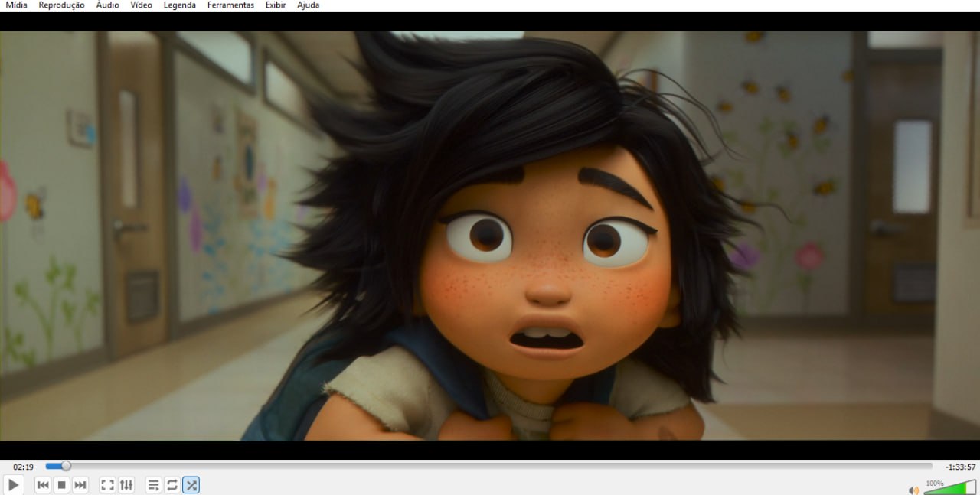Viewport: 980px width, 495px height.
Task: Open the Reprodução menu
Action: tap(61, 5)
